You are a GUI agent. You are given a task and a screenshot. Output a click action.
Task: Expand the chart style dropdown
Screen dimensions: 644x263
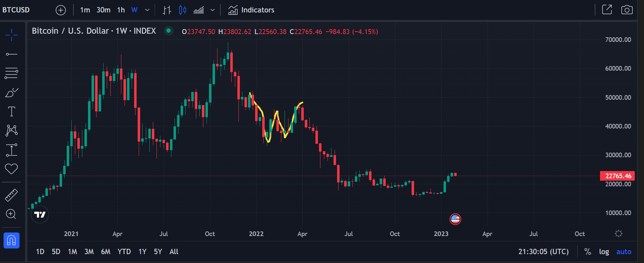point(213,10)
